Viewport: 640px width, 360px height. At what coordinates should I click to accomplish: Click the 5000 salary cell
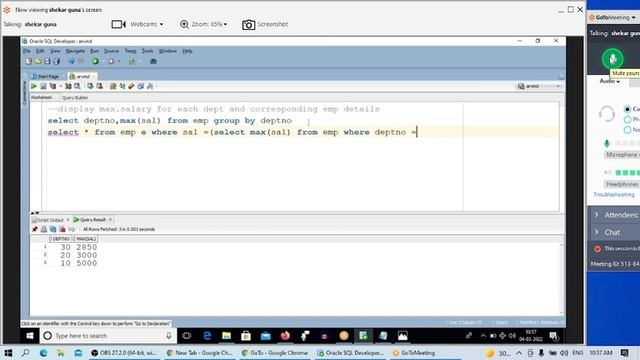point(87,263)
